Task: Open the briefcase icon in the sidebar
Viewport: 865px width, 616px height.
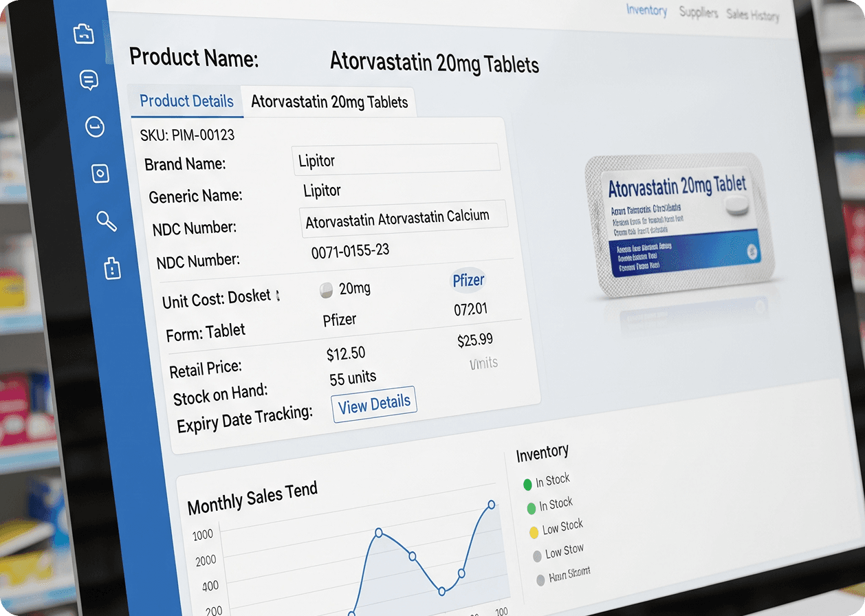Action: pyautogui.click(x=84, y=34)
